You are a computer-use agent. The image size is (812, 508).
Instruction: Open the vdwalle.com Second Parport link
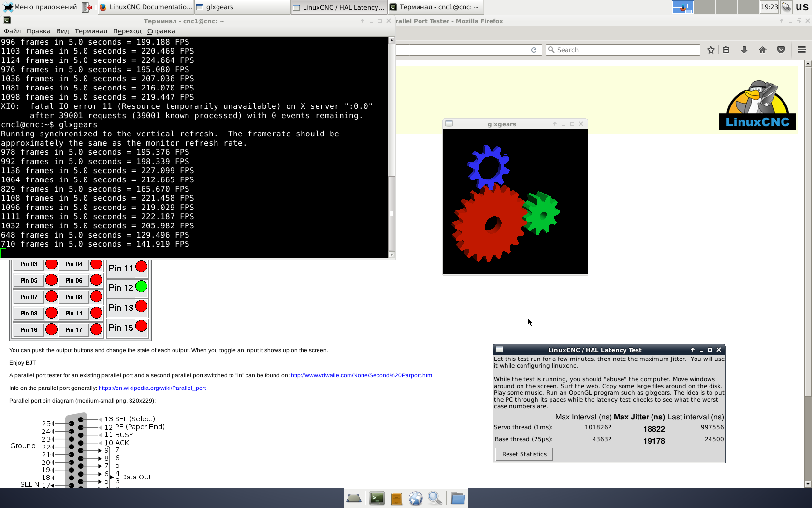pos(362,375)
